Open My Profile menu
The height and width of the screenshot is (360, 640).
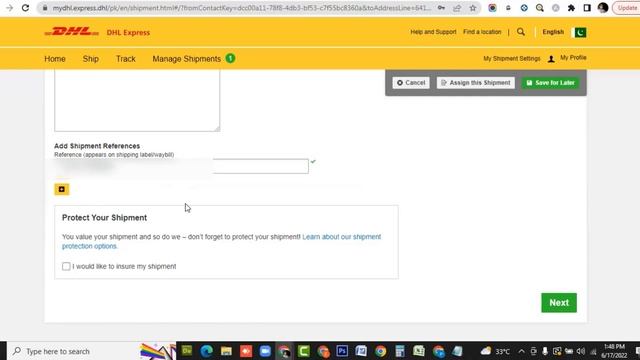click(x=573, y=58)
